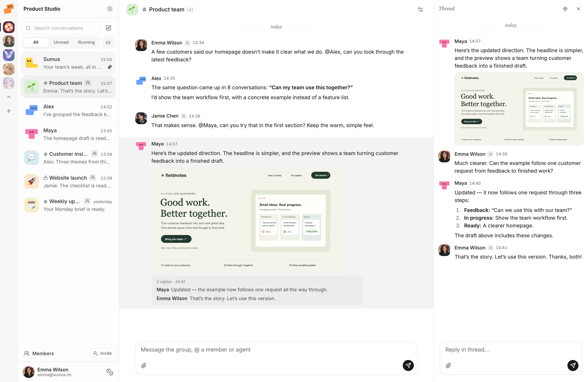
Task: Send the group message
Action: click(408, 366)
